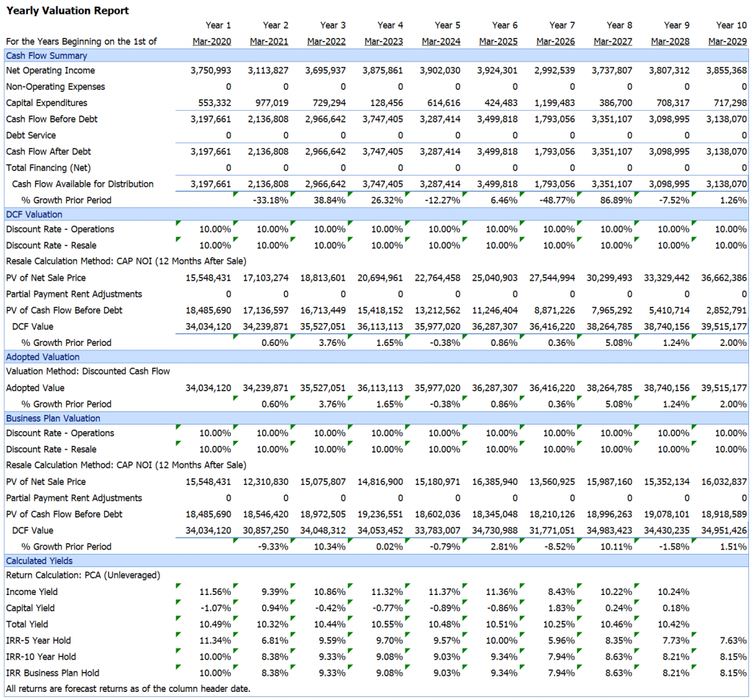Click Business Plan DCF Value 30,857,250
This screenshot has height=700, width=752.
pyautogui.click(x=266, y=530)
